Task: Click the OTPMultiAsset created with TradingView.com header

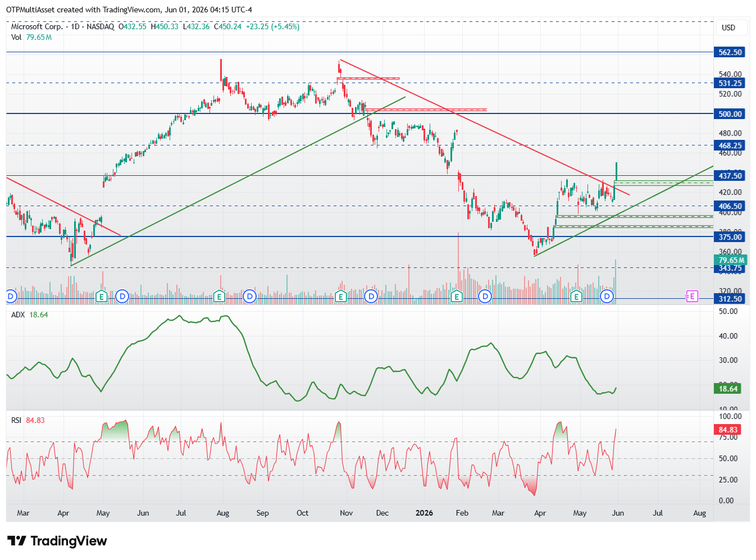Action: coord(129,10)
